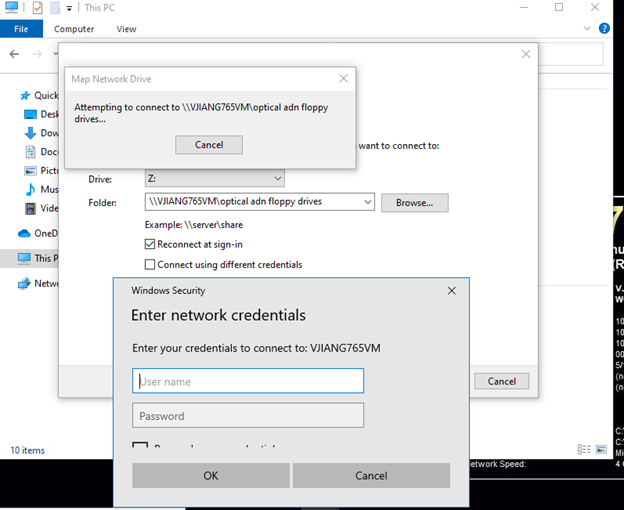Expand the ribbon with the chevron
The image size is (624, 510).
[587, 28]
